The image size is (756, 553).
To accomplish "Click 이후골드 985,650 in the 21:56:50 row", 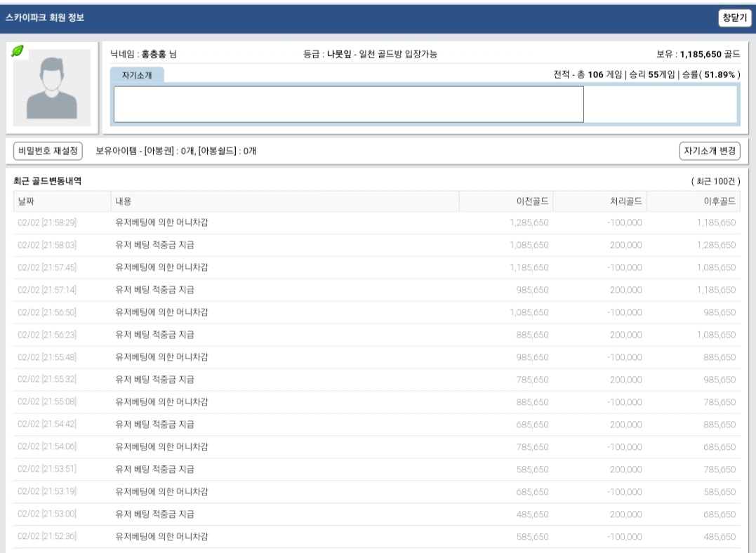I will coord(719,312).
